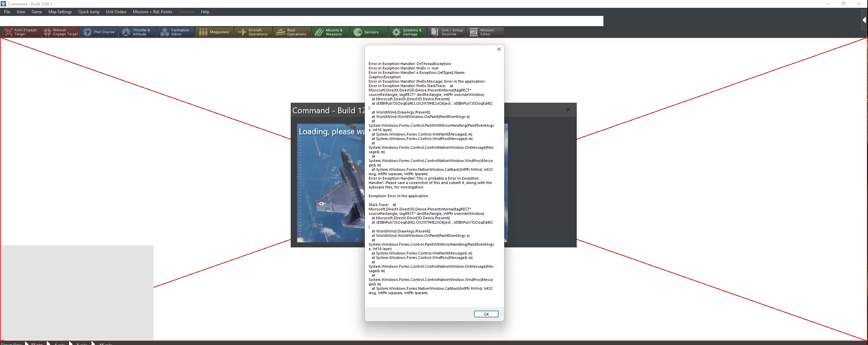
Task: Open the Systems & Damage window
Action: [408, 32]
